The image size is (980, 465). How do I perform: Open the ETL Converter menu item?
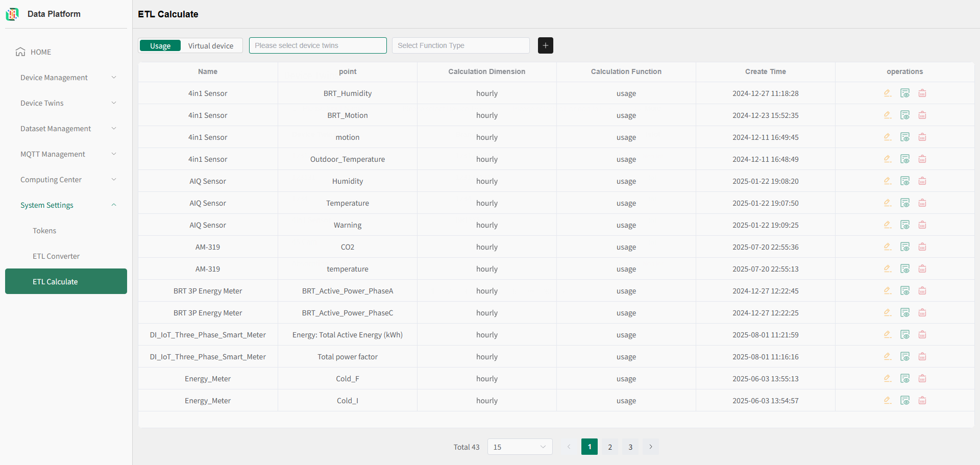coord(56,256)
